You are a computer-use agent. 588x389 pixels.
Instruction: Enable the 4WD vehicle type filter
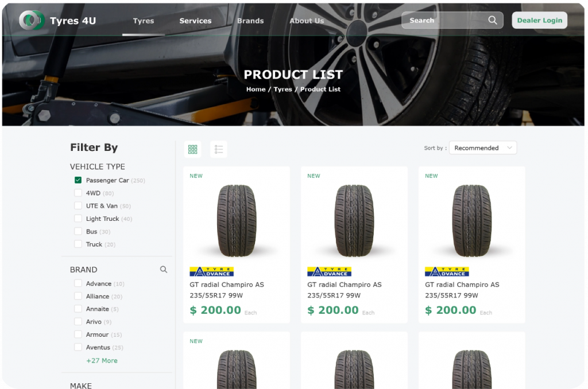pyautogui.click(x=78, y=193)
